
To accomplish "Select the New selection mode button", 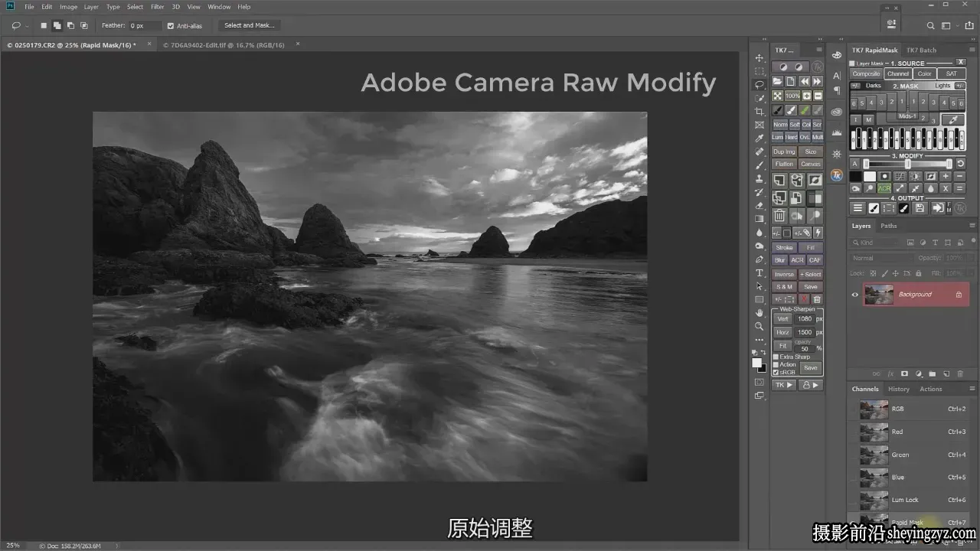I will [44, 25].
